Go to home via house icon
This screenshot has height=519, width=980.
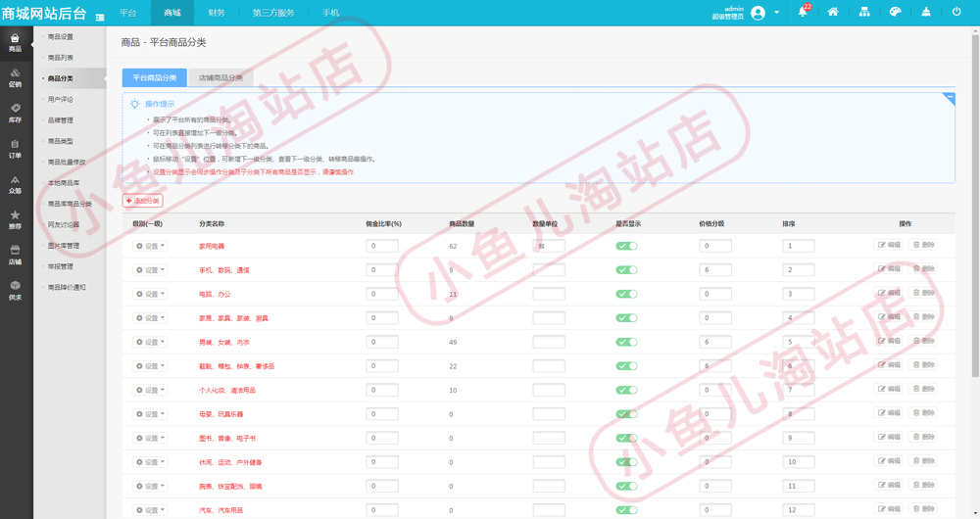[832, 12]
